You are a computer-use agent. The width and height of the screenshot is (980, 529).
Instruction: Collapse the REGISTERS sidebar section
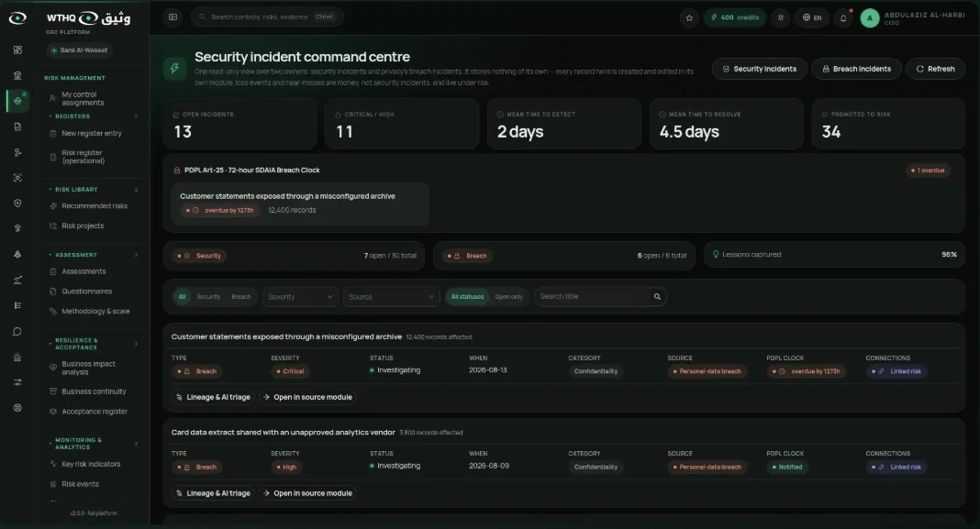pos(94,116)
